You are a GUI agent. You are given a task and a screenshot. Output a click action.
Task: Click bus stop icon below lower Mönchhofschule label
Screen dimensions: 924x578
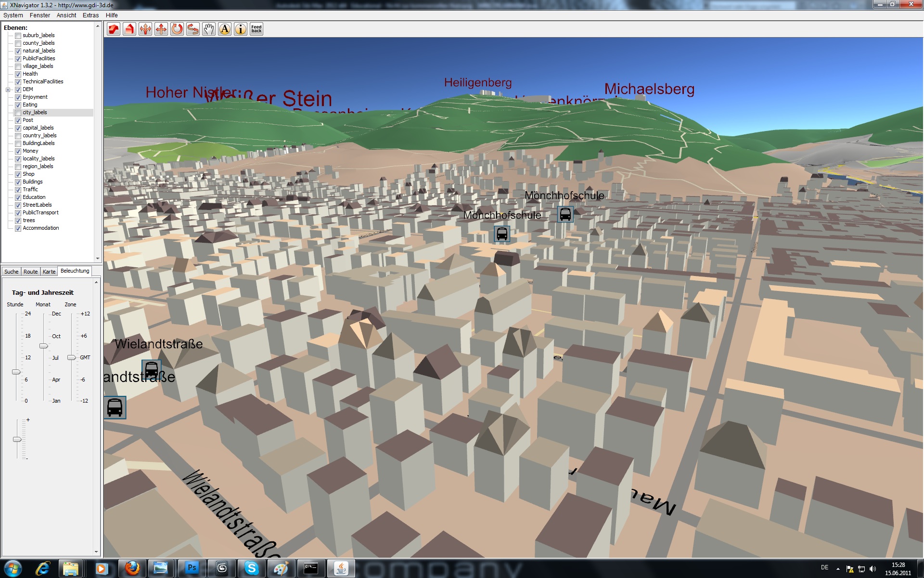click(x=502, y=234)
